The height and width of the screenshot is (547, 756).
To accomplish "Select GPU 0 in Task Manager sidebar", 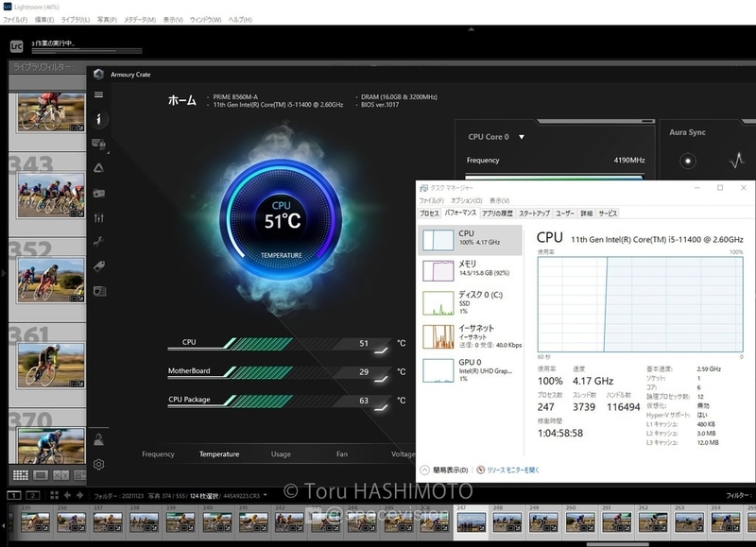I will pos(471,370).
